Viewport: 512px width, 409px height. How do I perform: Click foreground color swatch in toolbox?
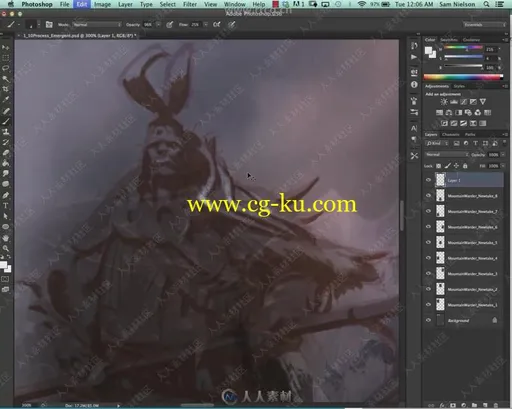pos(3,265)
